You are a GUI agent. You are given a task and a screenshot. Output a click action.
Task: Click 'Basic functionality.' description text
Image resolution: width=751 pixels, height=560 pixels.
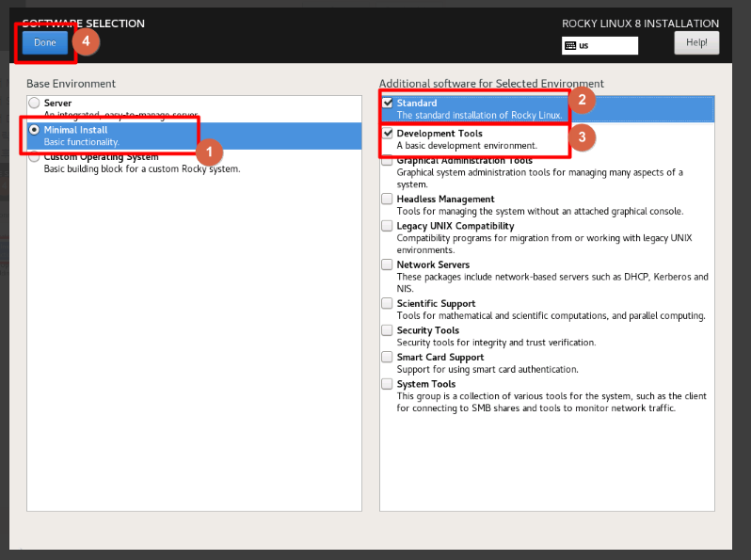pyautogui.click(x=82, y=142)
